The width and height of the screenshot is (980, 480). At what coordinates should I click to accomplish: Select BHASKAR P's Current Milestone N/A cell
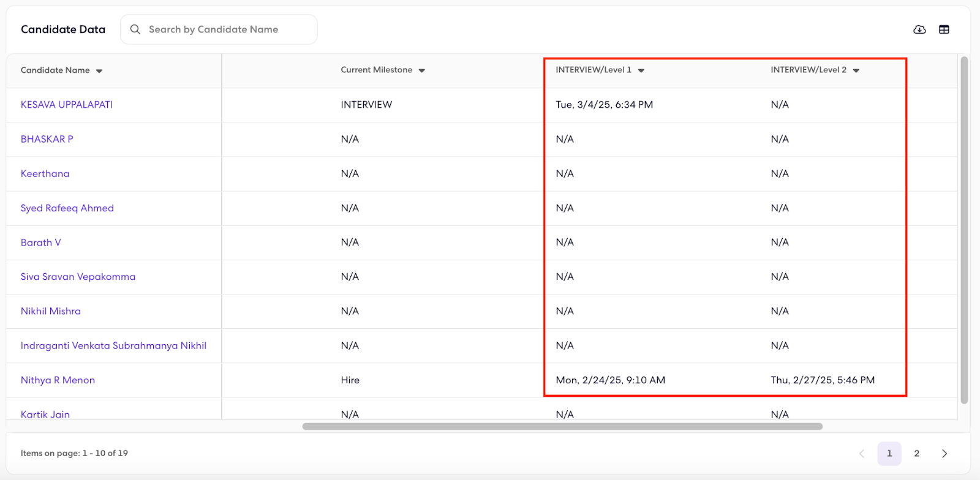click(x=350, y=139)
